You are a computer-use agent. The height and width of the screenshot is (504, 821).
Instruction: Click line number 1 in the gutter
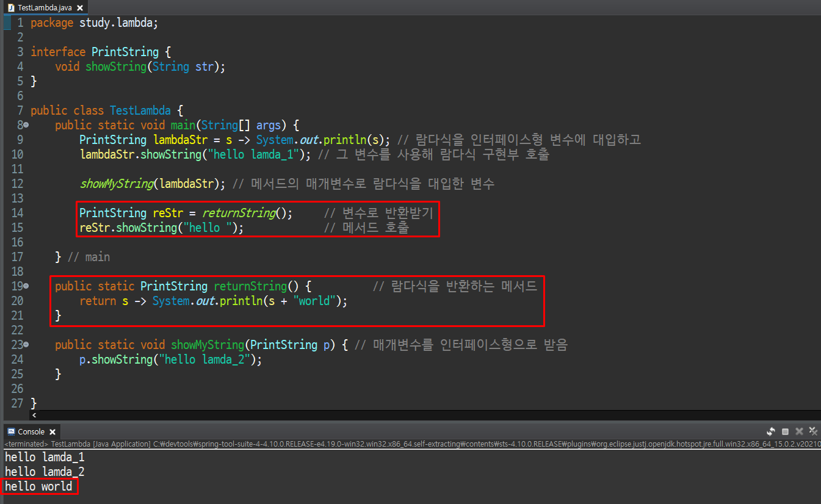(x=20, y=23)
